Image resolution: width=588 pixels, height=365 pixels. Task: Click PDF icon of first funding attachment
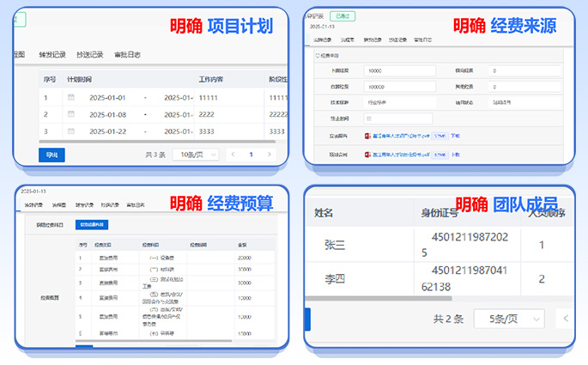tap(368, 136)
